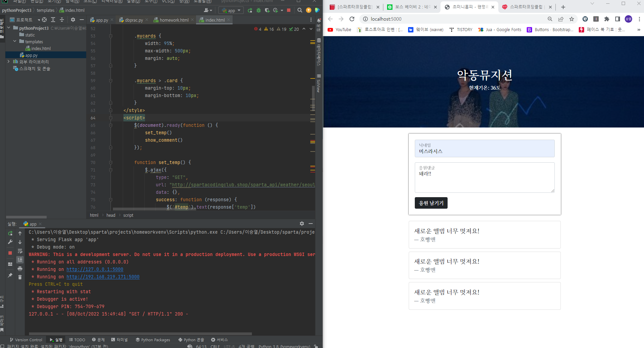
Task: Rerun app in the Run tool window
Action: tap(10, 233)
